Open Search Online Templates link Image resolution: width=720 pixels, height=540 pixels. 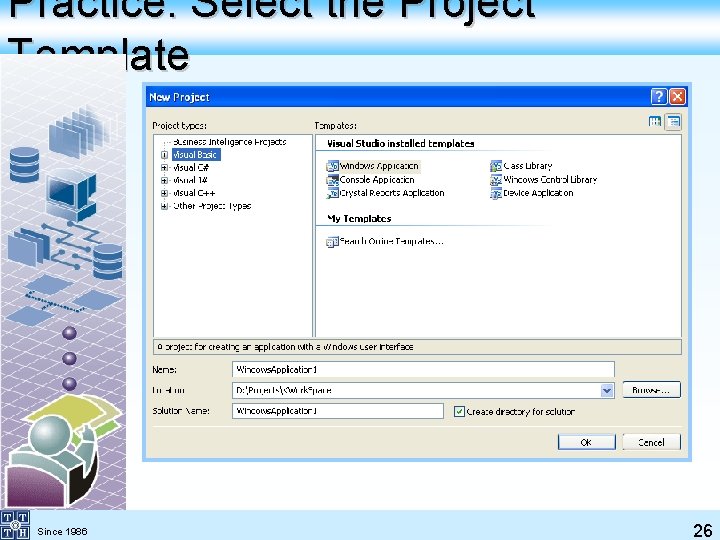pos(392,242)
